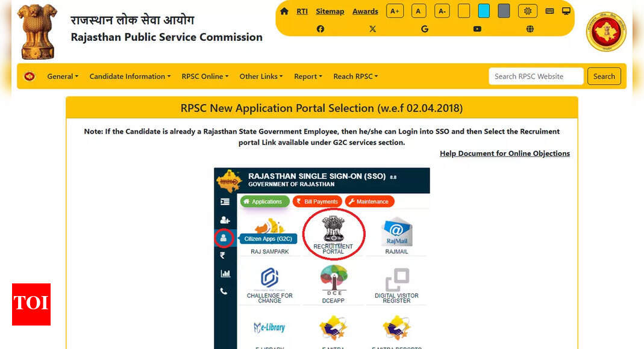Click the national emblem logo
Viewport: 644px width, 349px height.
point(37,31)
